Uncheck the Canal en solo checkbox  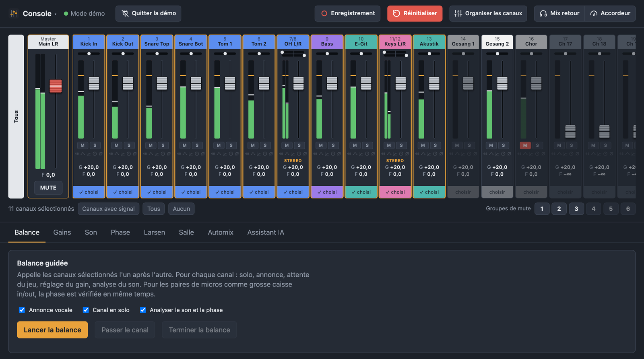[86, 310]
